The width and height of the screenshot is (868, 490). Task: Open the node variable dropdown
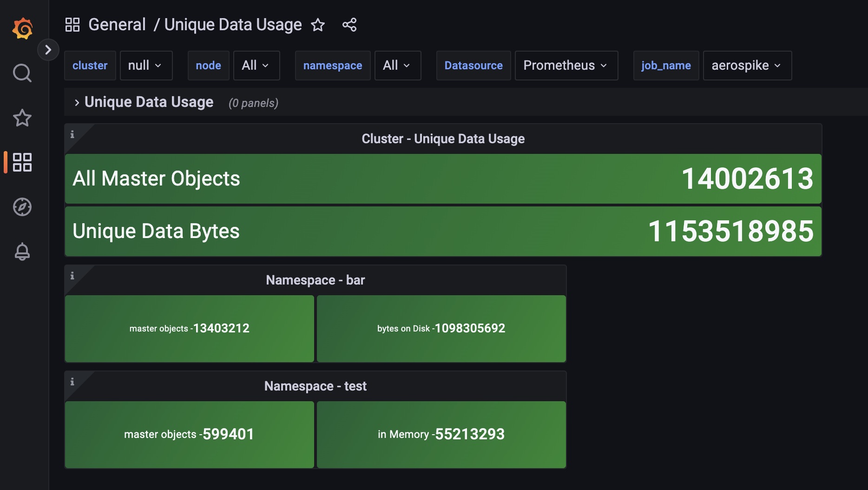[x=256, y=66]
